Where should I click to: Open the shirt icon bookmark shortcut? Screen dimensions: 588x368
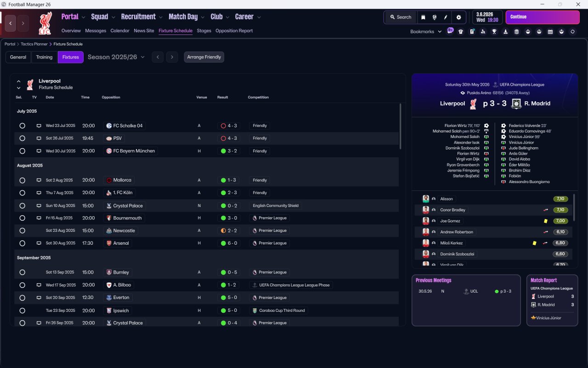pos(461,32)
